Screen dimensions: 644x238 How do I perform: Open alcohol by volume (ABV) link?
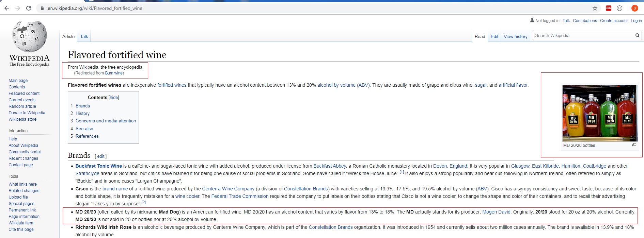(x=343, y=85)
